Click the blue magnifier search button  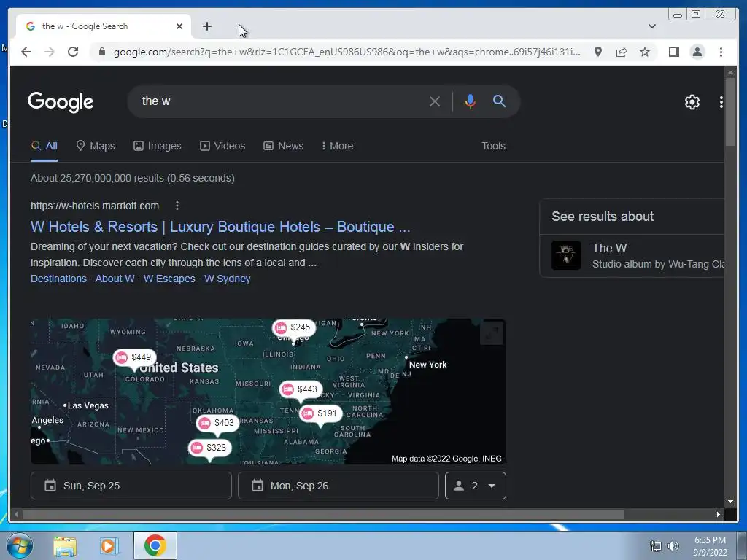coord(499,101)
